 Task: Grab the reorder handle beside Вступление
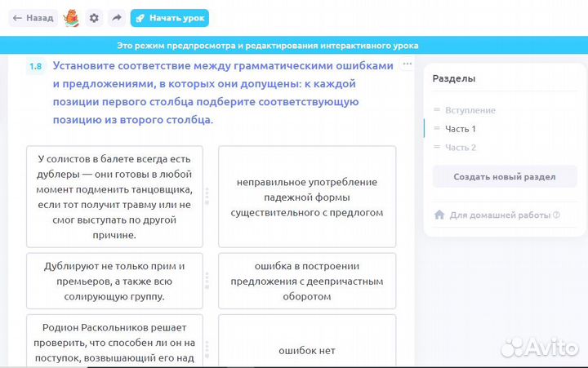tap(436, 110)
